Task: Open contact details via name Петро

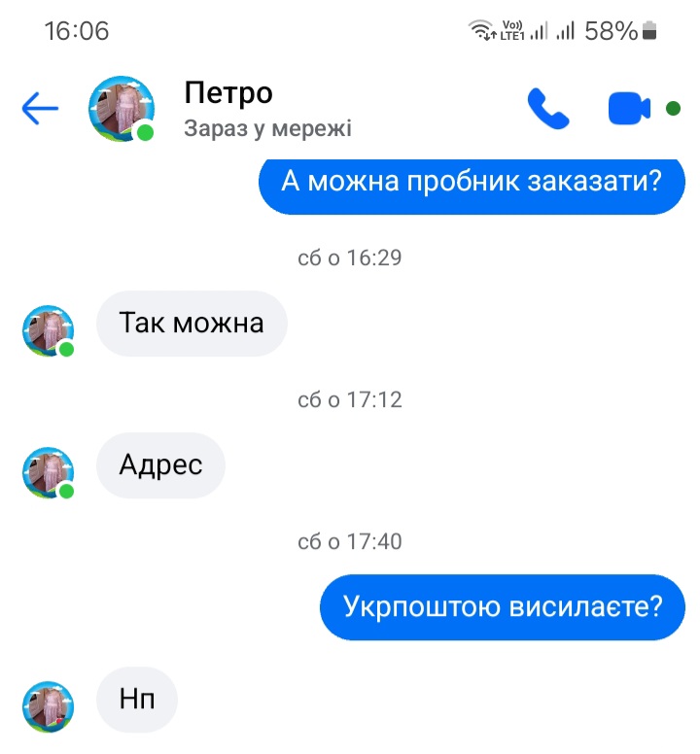Action: pos(228,93)
